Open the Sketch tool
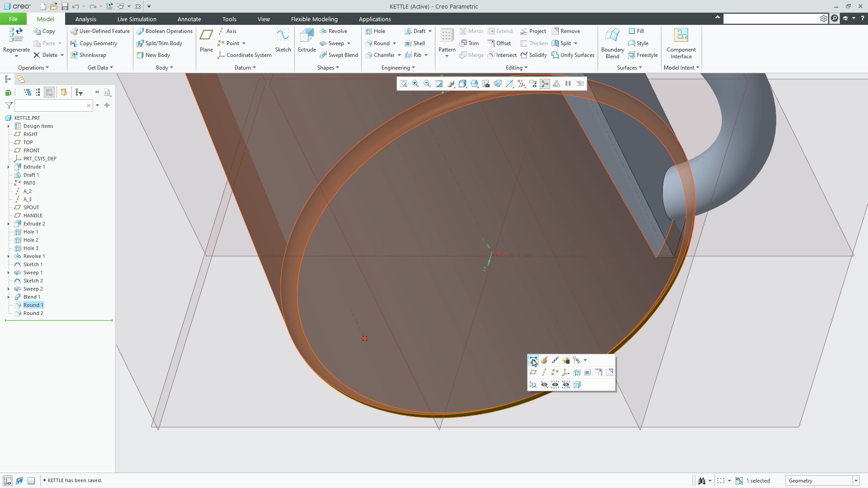This screenshot has width=868, height=488. pos(283,40)
